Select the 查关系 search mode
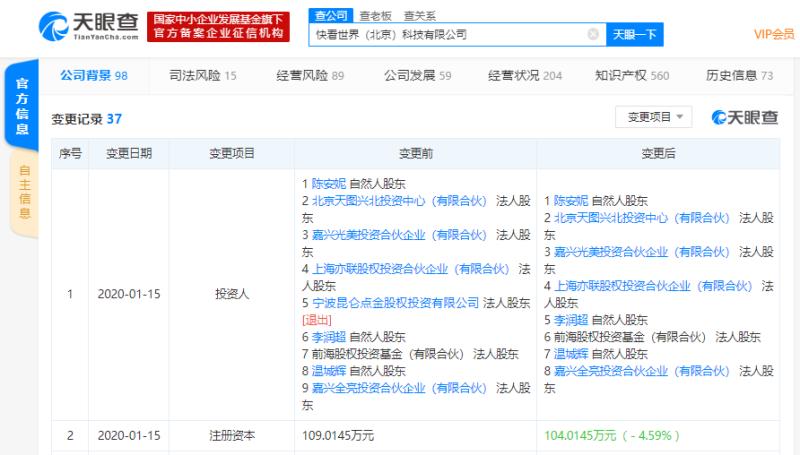 419,16
